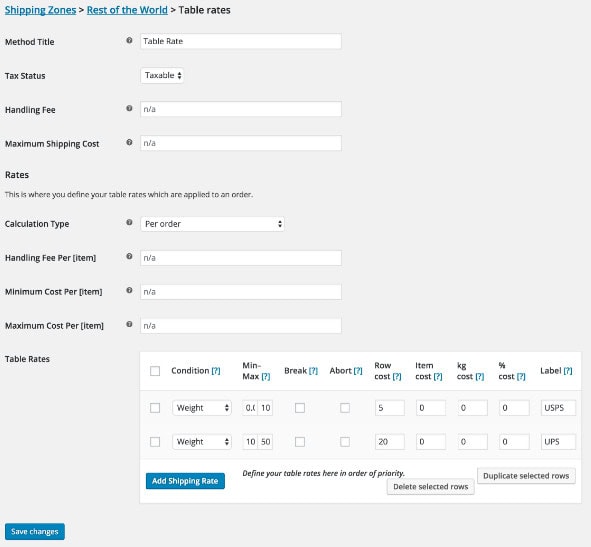
Task: Click help icon next to Method Title
Action: click(x=129, y=40)
